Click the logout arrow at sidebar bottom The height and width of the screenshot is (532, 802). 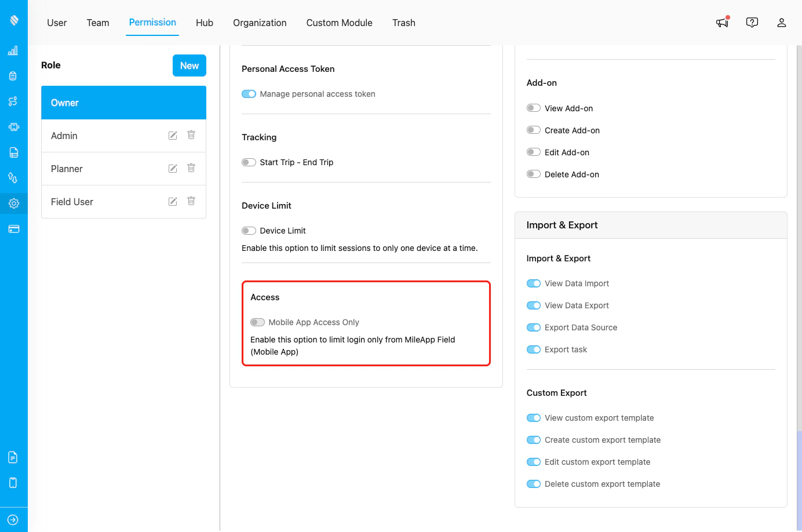(13, 519)
